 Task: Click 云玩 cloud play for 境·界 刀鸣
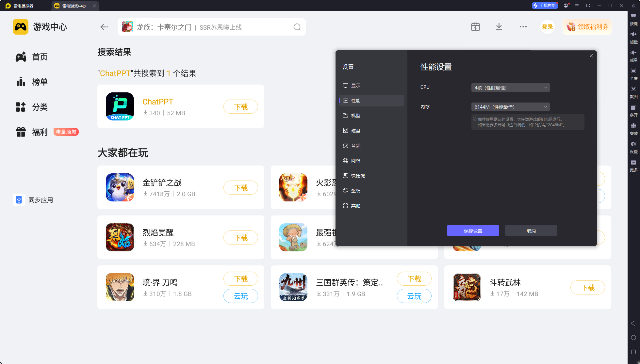[x=241, y=296]
